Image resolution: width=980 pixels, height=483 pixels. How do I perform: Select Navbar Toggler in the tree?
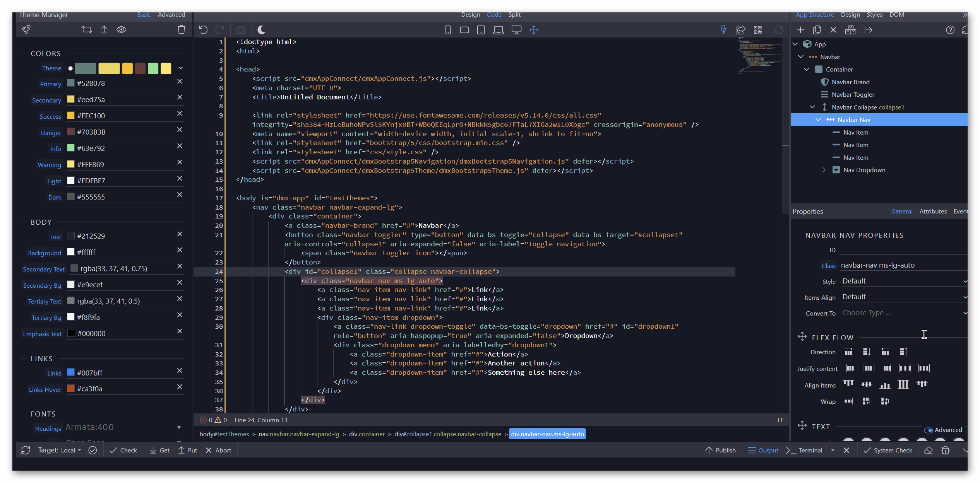tap(853, 94)
